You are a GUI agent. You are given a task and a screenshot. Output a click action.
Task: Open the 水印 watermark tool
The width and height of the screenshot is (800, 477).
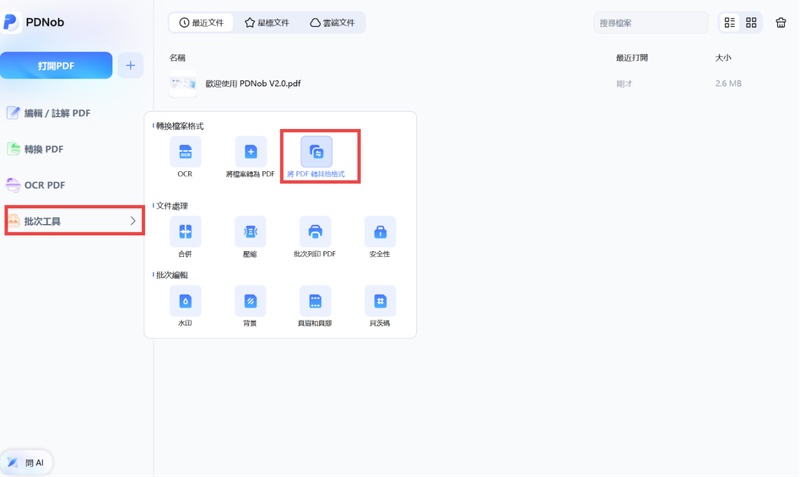185,301
